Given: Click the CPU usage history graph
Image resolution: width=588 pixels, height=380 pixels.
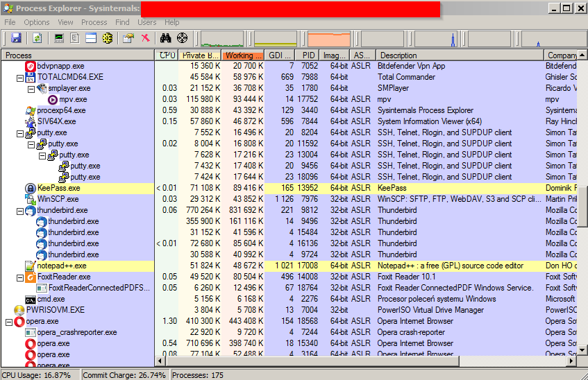Looking at the screenshot, I should click(x=222, y=39).
